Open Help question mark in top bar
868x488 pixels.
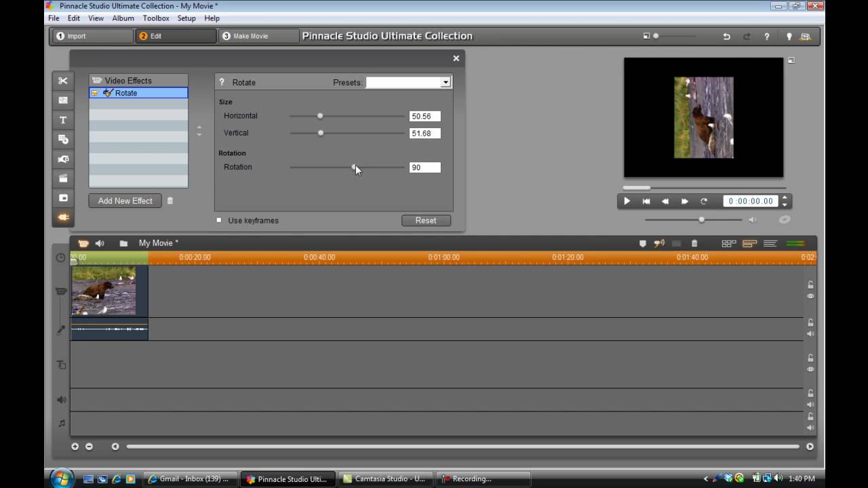(x=767, y=37)
